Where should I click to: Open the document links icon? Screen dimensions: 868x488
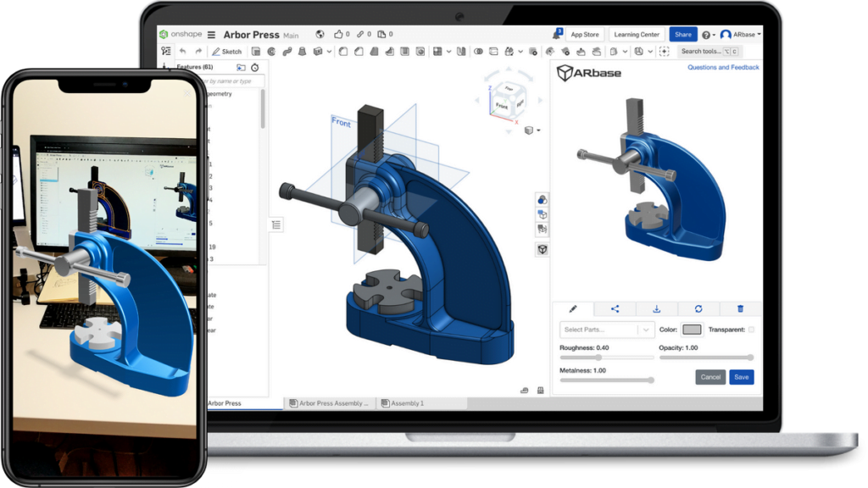pos(360,34)
